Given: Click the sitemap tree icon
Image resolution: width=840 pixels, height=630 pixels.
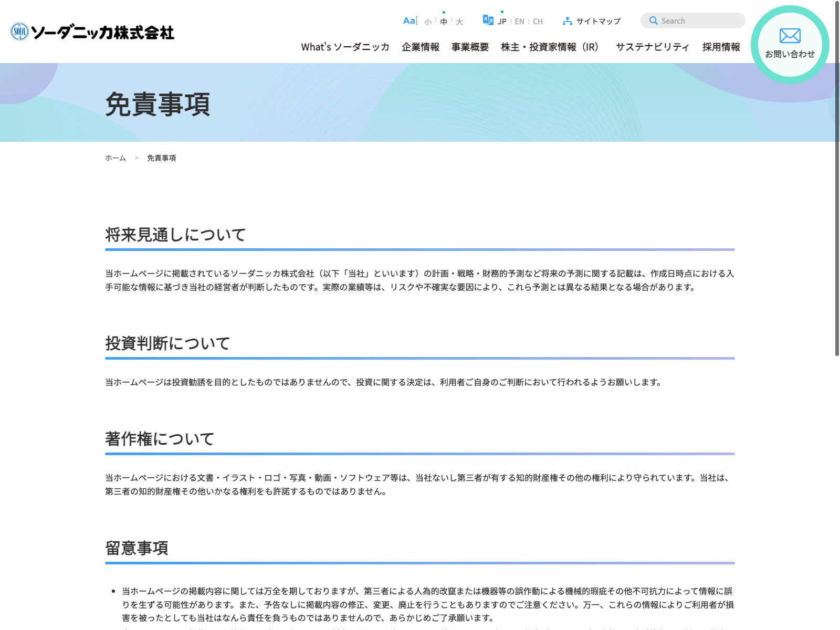Looking at the screenshot, I should coord(567,22).
